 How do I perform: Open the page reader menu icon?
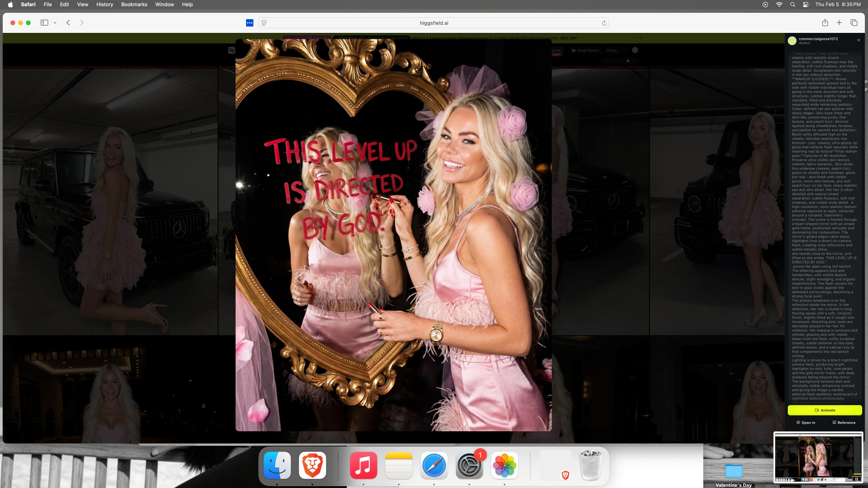coord(264,23)
